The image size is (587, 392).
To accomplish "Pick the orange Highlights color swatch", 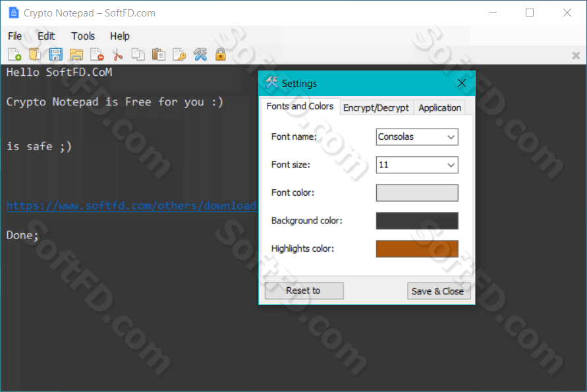I will [x=417, y=248].
